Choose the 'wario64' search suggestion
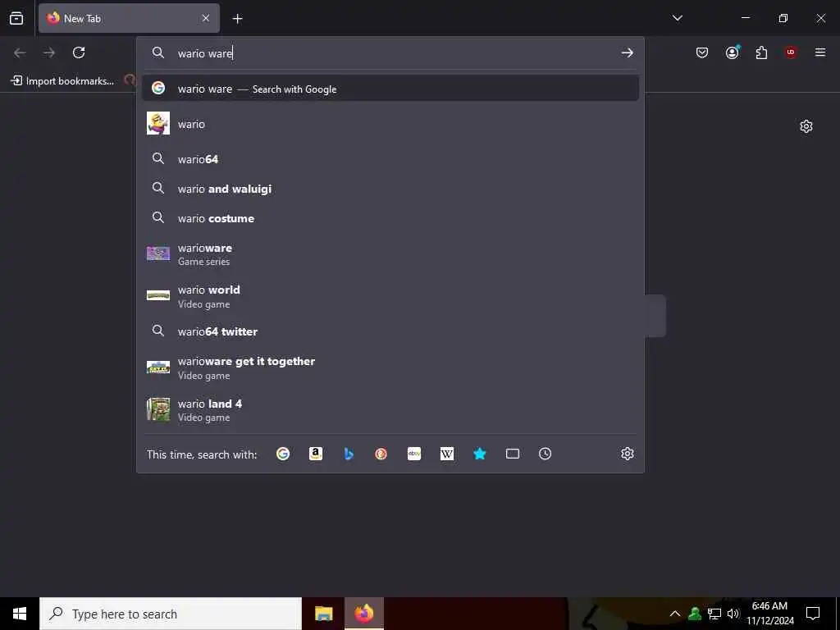 [390, 159]
